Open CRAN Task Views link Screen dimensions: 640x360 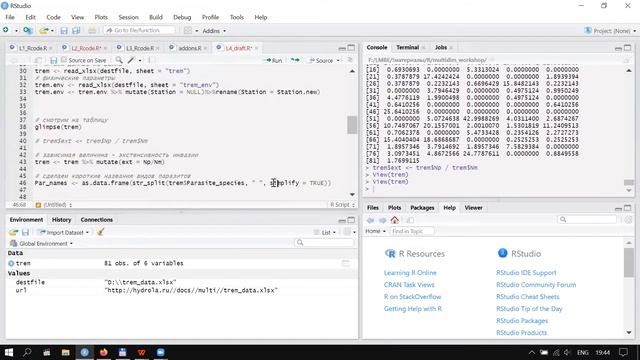409,284
